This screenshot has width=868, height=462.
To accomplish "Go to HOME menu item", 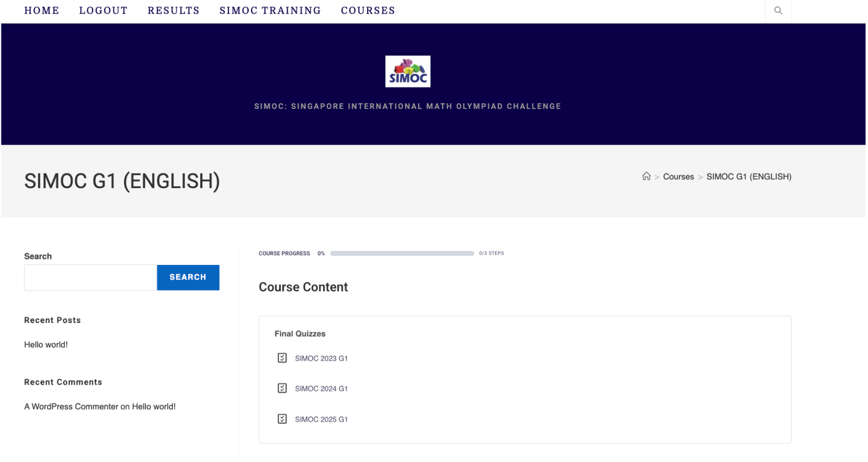I will [42, 10].
